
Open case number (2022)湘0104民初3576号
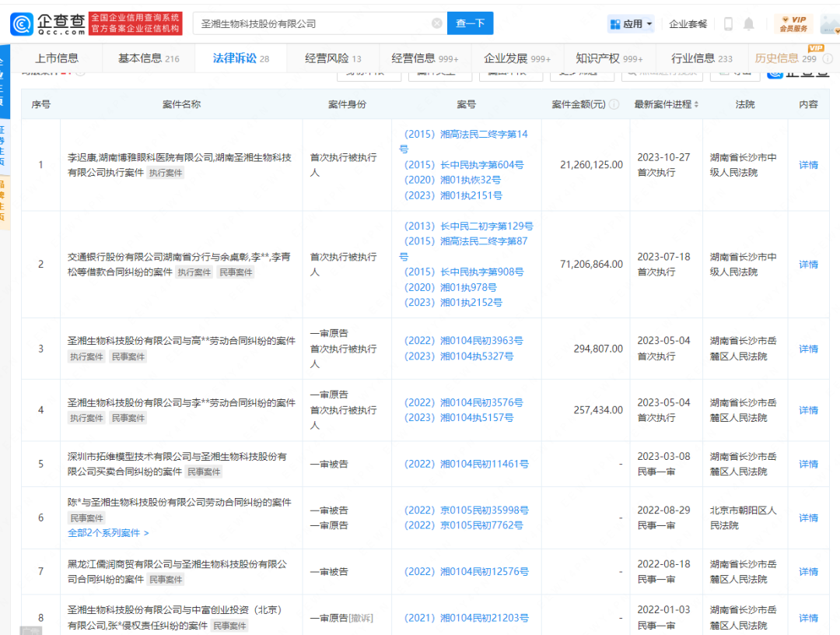click(464, 402)
